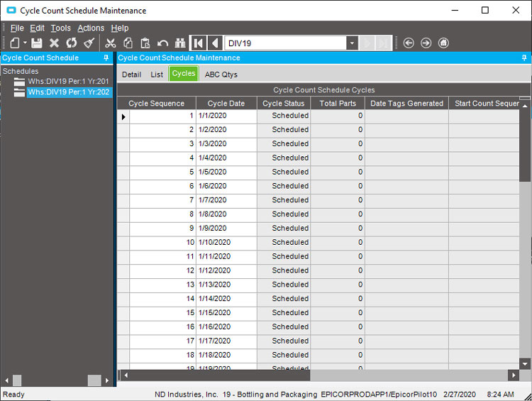The height and width of the screenshot is (401, 532).
Task: Click the Cut scissors icon
Action: (x=110, y=43)
